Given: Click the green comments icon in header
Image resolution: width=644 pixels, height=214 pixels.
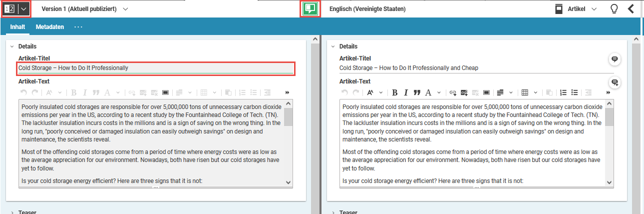Looking at the screenshot, I should tap(310, 9).
